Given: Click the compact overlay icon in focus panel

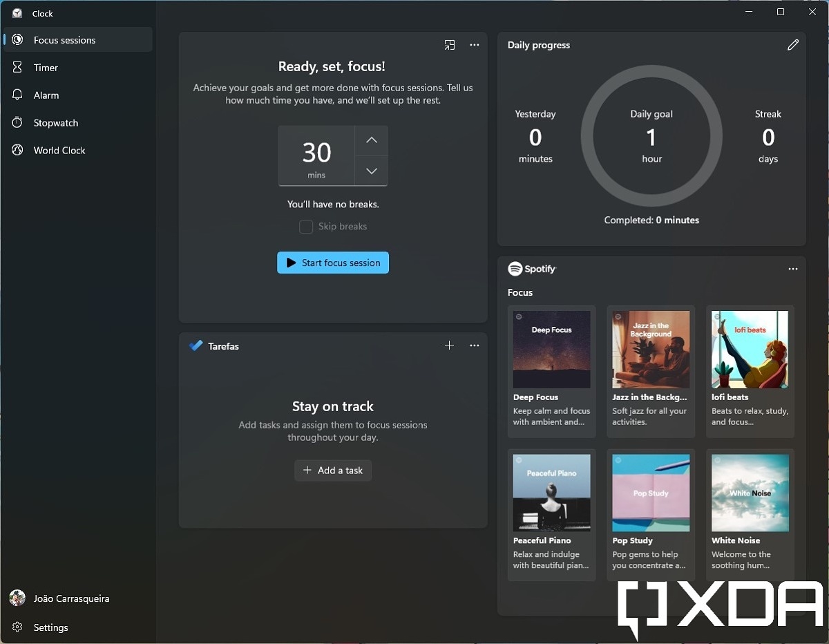Looking at the screenshot, I should pos(450,45).
